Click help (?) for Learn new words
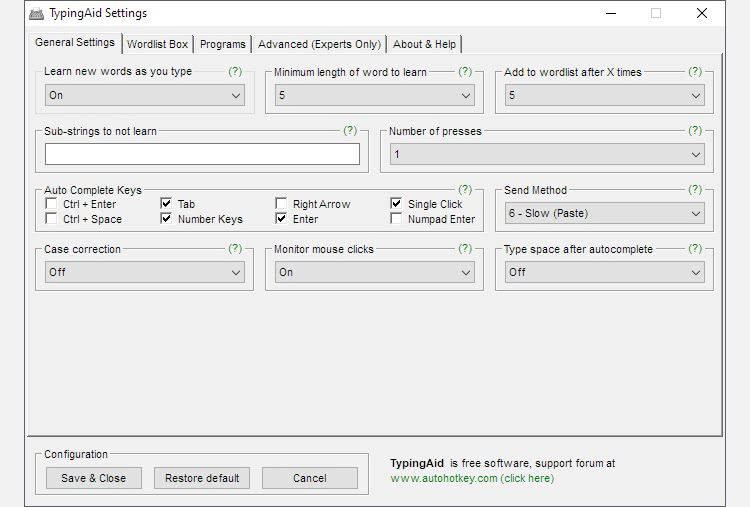This screenshot has width=750, height=507. coord(235,72)
